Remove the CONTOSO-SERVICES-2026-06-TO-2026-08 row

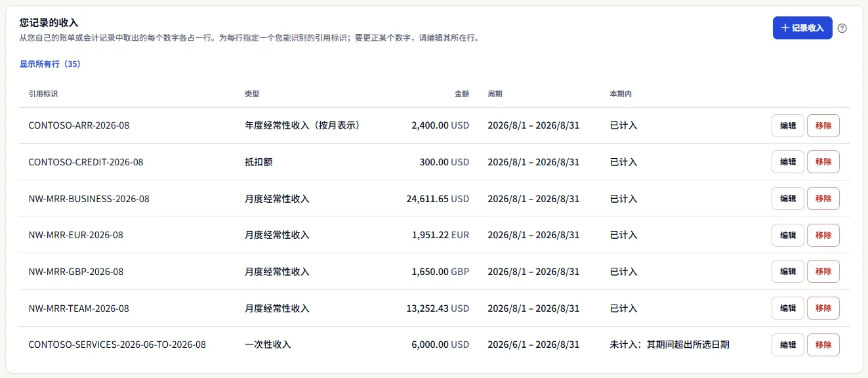823,345
